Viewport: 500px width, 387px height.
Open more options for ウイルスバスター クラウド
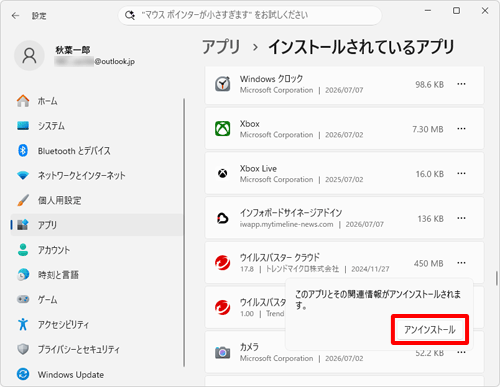click(x=461, y=263)
